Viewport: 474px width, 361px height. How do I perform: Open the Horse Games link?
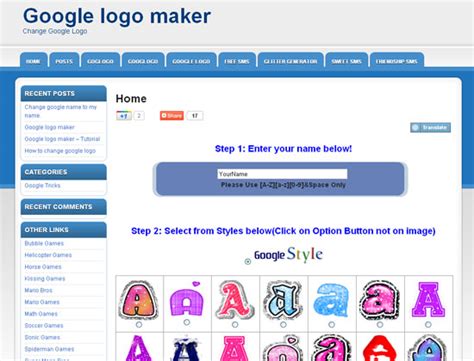point(43,267)
